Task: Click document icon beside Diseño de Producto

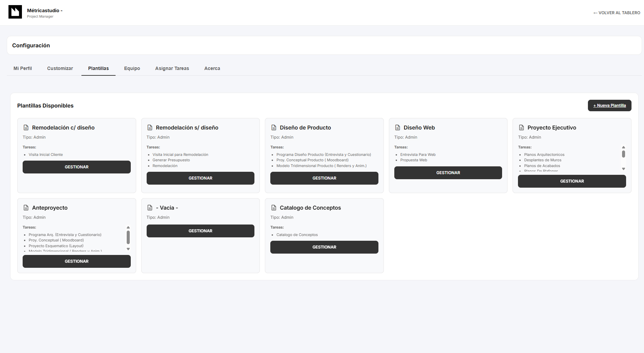Action: (x=274, y=127)
